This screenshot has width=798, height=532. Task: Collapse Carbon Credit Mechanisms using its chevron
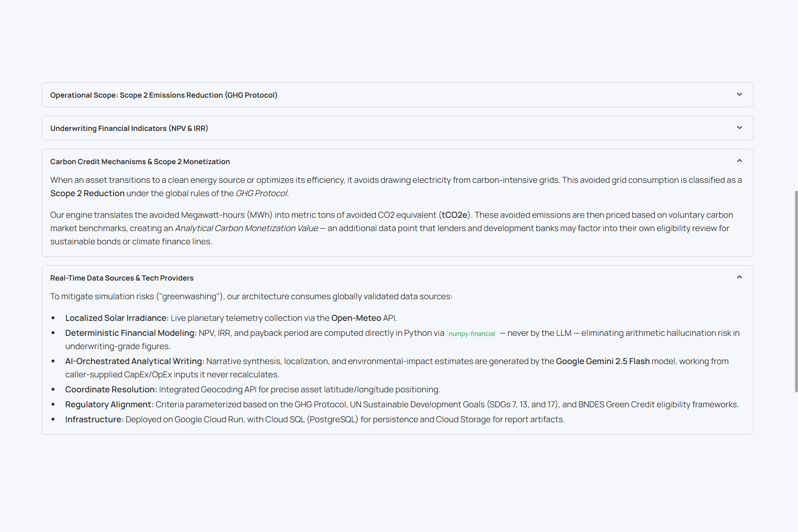coord(739,161)
